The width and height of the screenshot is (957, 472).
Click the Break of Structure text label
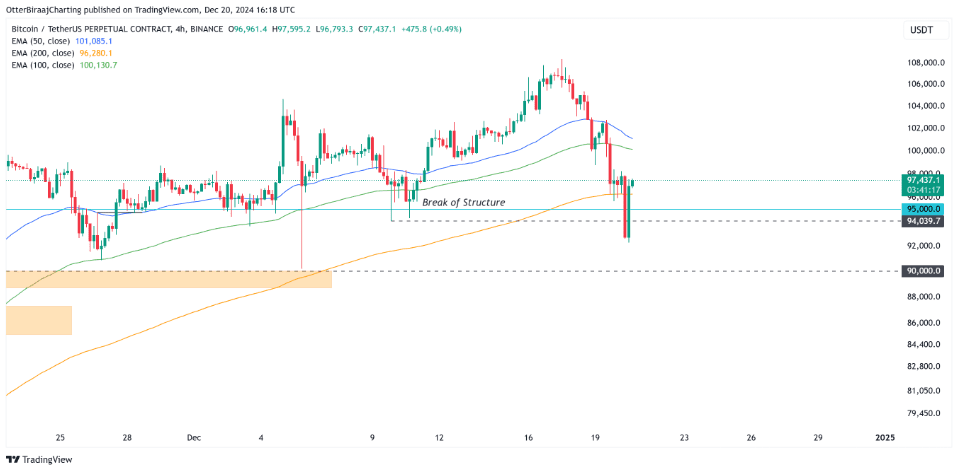pyautogui.click(x=464, y=202)
